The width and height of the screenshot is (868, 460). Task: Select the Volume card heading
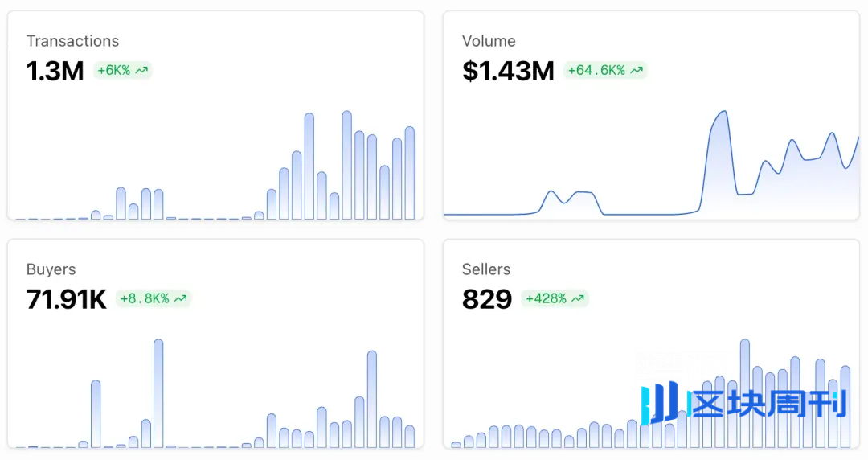click(489, 41)
